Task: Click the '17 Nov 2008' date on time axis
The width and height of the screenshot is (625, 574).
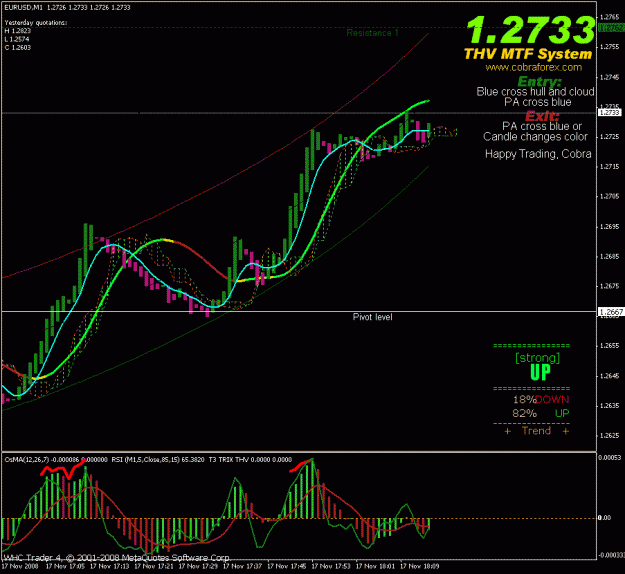Action: (20, 566)
